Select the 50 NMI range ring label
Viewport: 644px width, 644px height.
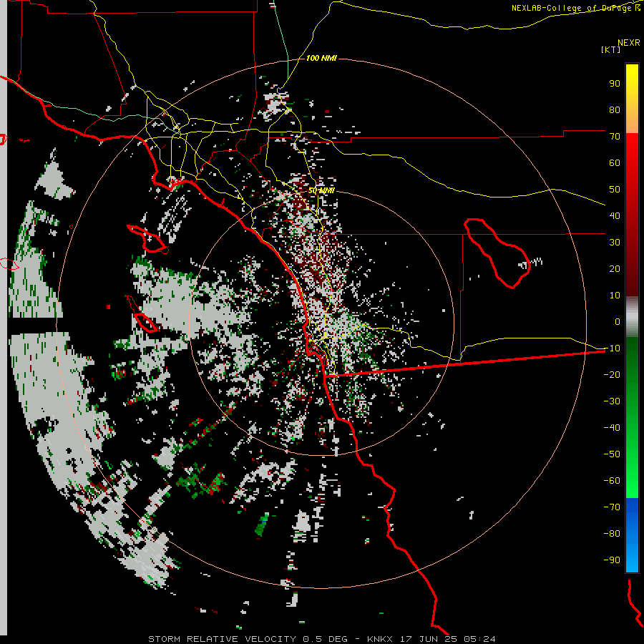(x=321, y=190)
